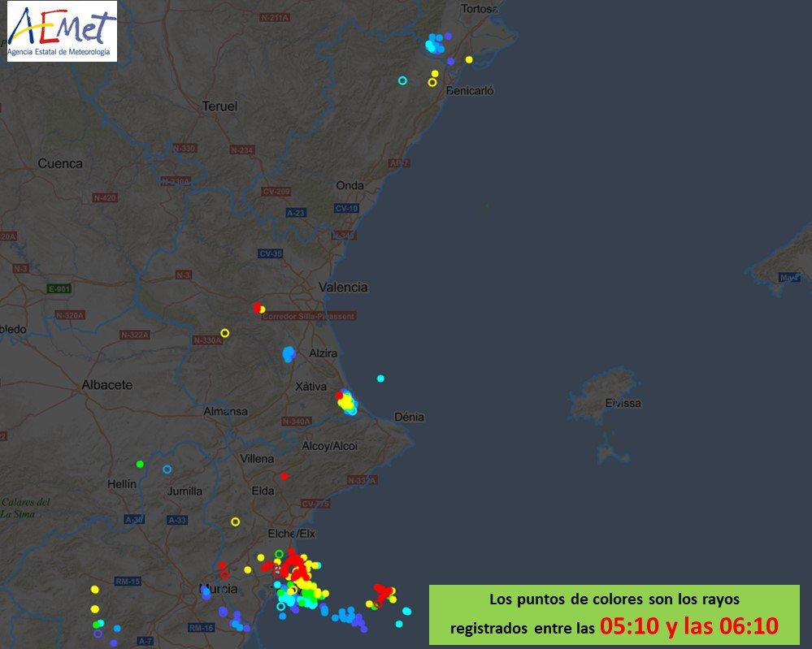
Task: Select the N-420 road marker near Cuenca
Action: point(105,197)
